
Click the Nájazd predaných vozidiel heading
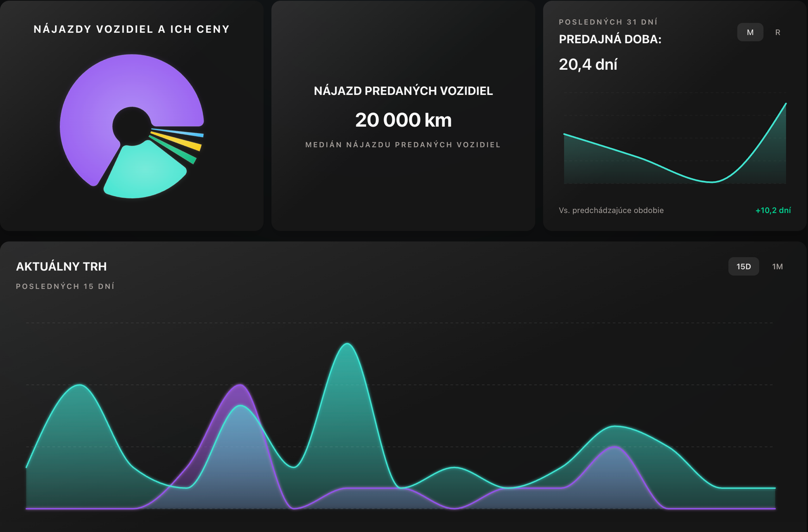click(403, 91)
